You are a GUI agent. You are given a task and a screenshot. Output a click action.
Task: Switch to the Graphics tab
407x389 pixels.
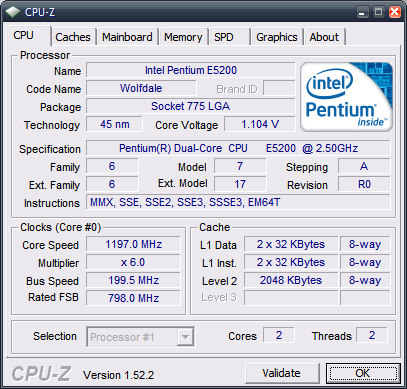coord(277,37)
